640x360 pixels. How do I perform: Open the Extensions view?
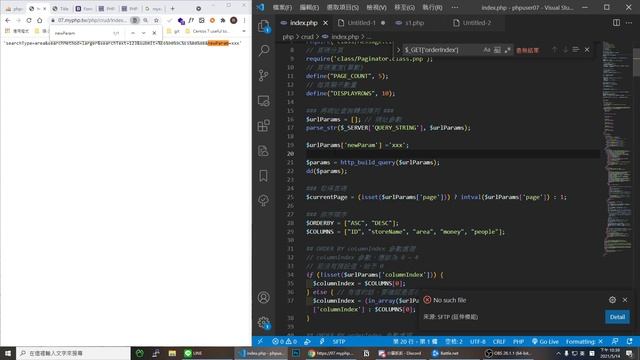(264, 125)
